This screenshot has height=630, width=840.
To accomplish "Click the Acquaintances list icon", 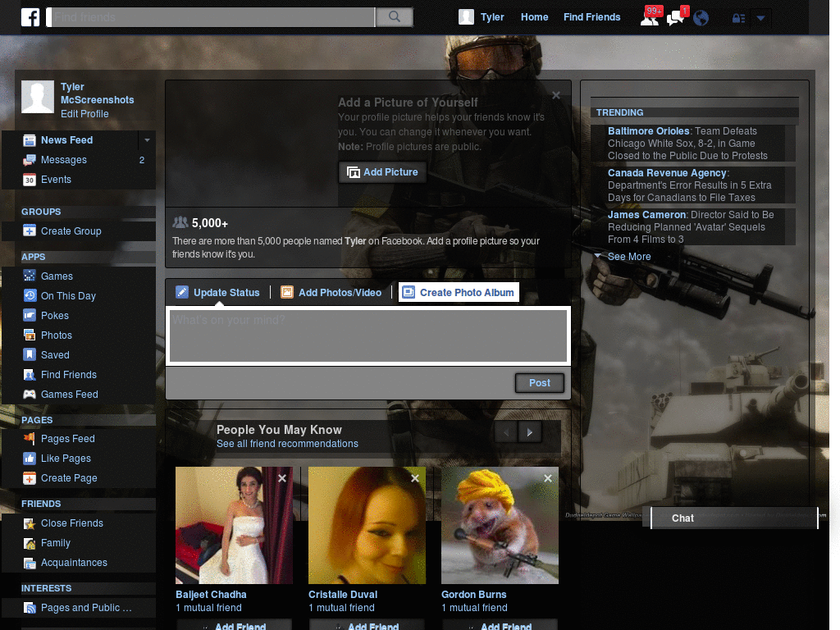I will coord(30,563).
